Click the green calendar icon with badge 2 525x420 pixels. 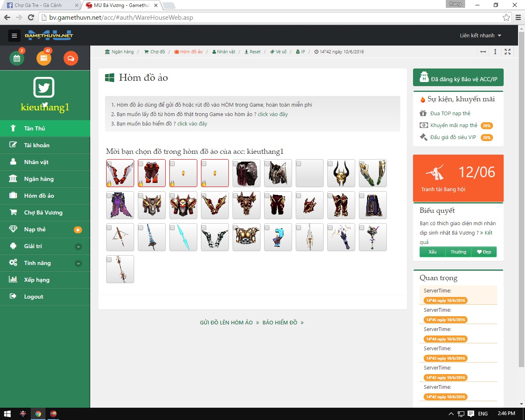[x=17, y=58]
